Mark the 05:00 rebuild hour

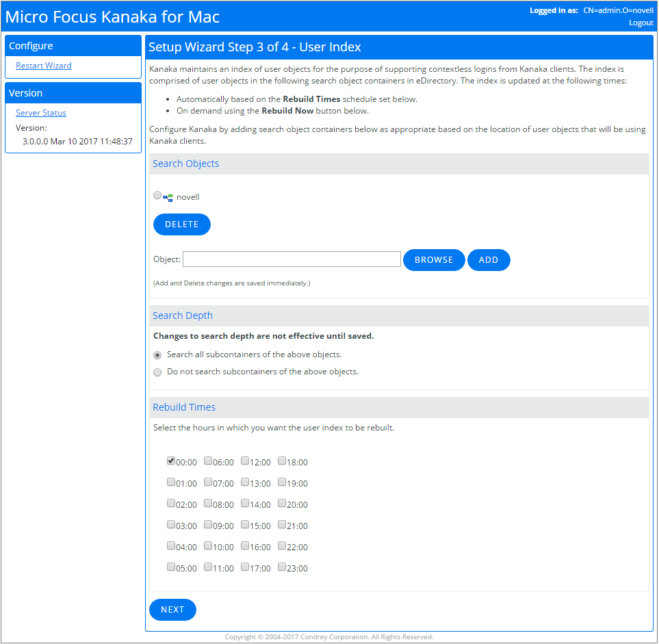pos(170,567)
